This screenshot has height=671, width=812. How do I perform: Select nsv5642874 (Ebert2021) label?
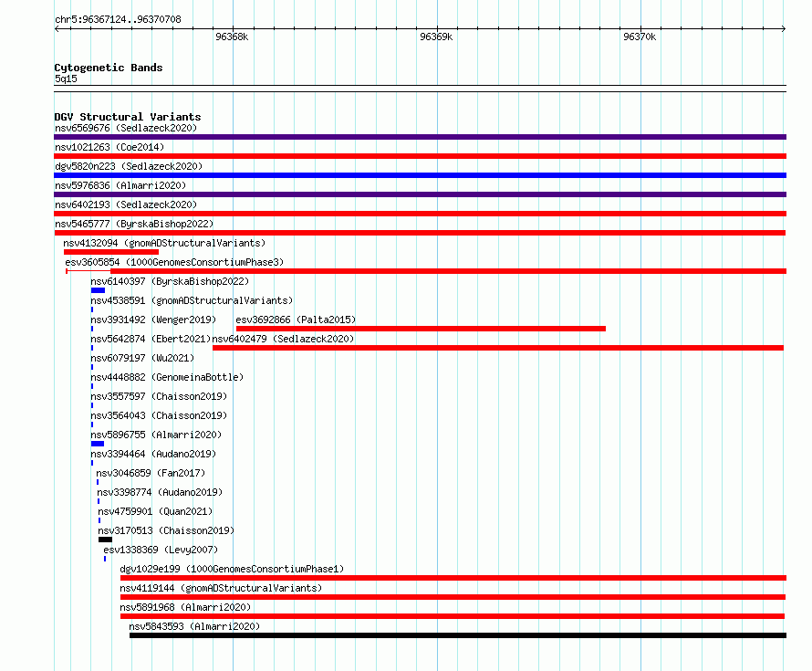151,339
